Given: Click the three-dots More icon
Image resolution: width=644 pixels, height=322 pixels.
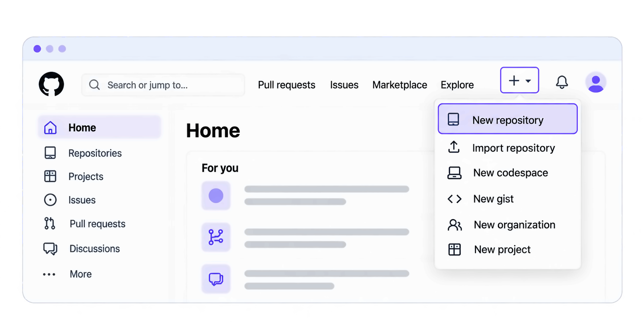Looking at the screenshot, I should pos(49,274).
